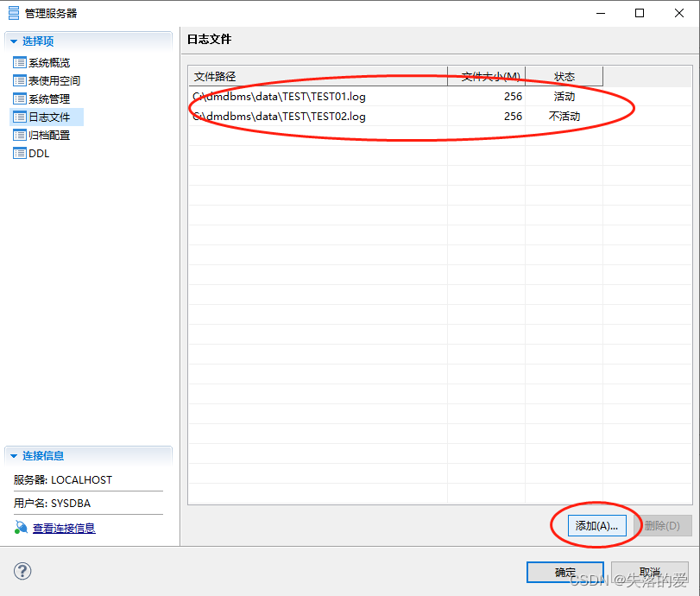Image resolution: width=700 pixels, height=596 pixels.
Task: Click the 256 size of TEST02.log
Action: point(513,116)
